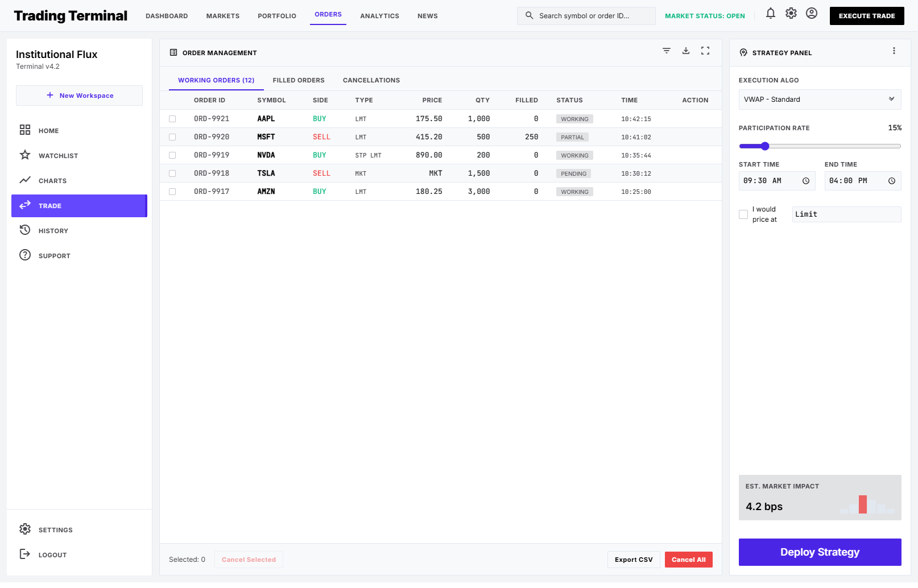Image resolution: width=918 pixels, height=588 pixels.
Task: Open the Analytics menu item
Action: 379,16
